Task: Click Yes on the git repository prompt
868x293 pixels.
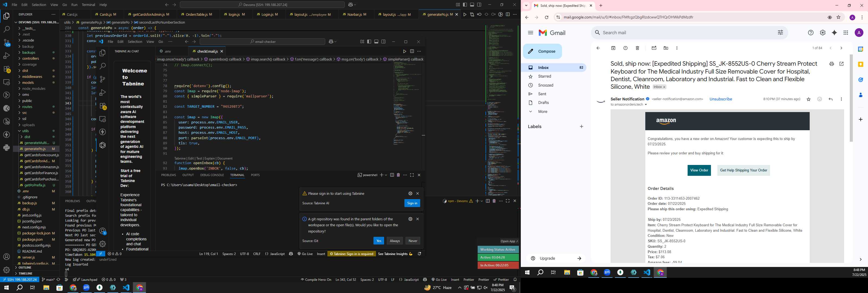Action: coord(379,241)
